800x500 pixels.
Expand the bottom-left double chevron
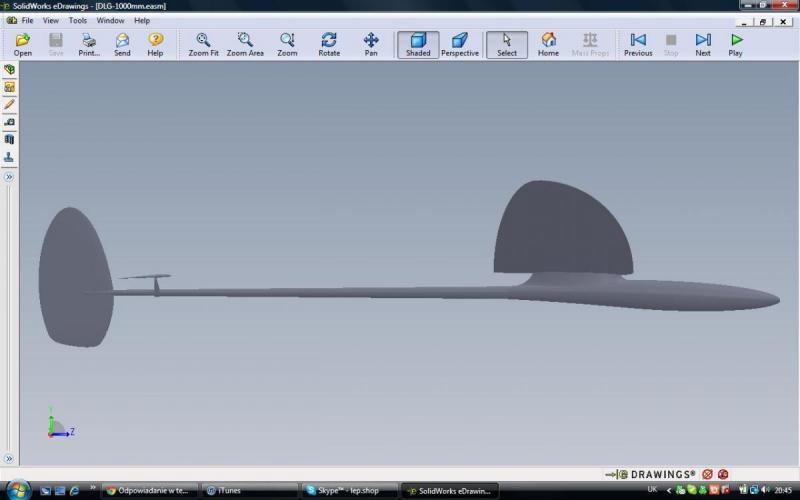pos(9,459)
